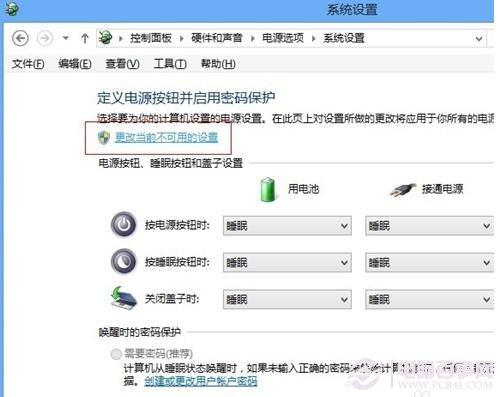This screenshot has width=500, height=397.
Task: Click the 按睡眠按钮时 label
Action: point(177,262)
